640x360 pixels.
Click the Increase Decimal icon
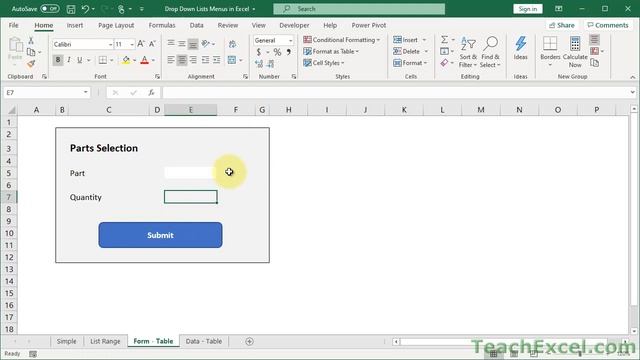click(259, 64)
